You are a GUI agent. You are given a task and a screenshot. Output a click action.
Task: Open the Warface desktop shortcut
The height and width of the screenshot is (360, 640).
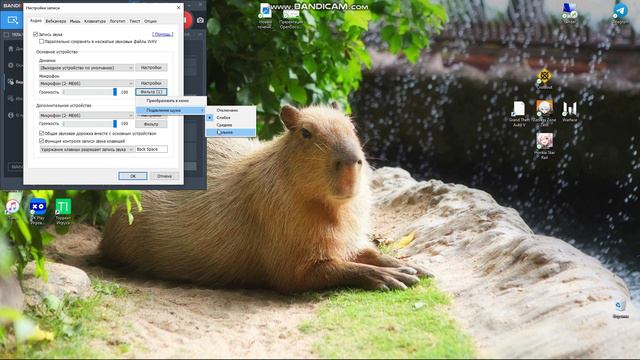570,111
